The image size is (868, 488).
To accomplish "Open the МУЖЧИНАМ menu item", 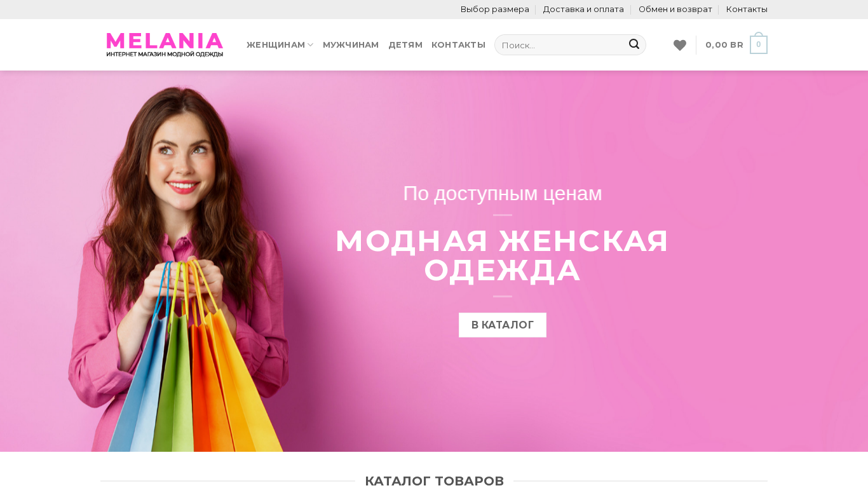I will pos(351,44).
